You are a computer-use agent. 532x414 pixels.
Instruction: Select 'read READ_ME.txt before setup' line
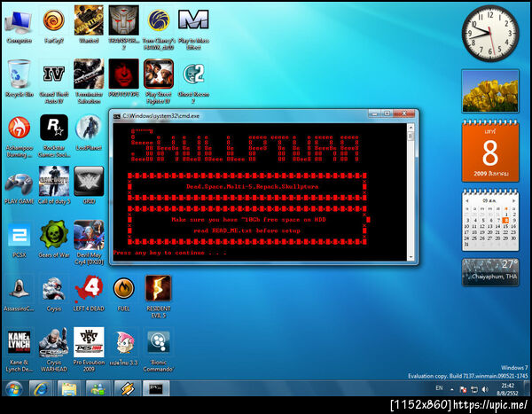247,230
